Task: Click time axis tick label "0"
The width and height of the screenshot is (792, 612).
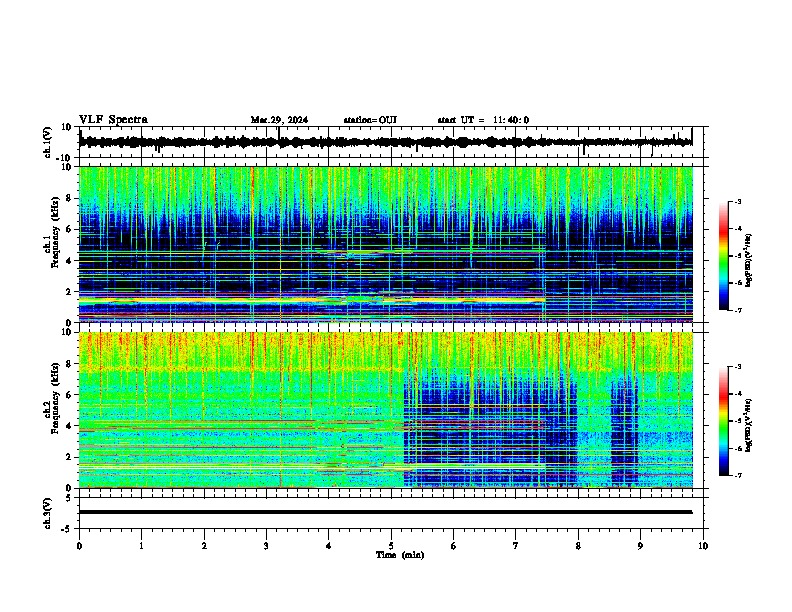Action: pyautogui.click(x=79, y=546)
